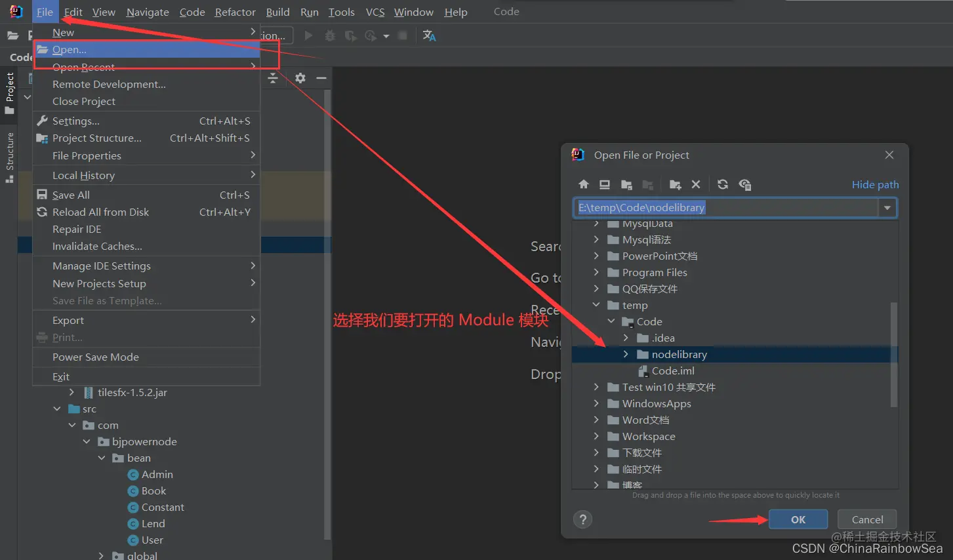
Task: Refresh the file tree in the dialog
Action: 723,184
